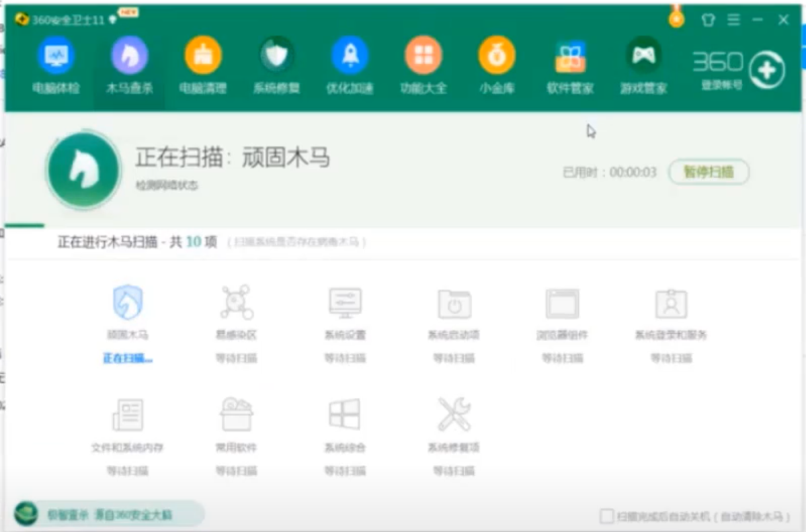Screen dimensions: 806x532
Task: Open 优化加速 rocket icon
Action: click(350, 55)
